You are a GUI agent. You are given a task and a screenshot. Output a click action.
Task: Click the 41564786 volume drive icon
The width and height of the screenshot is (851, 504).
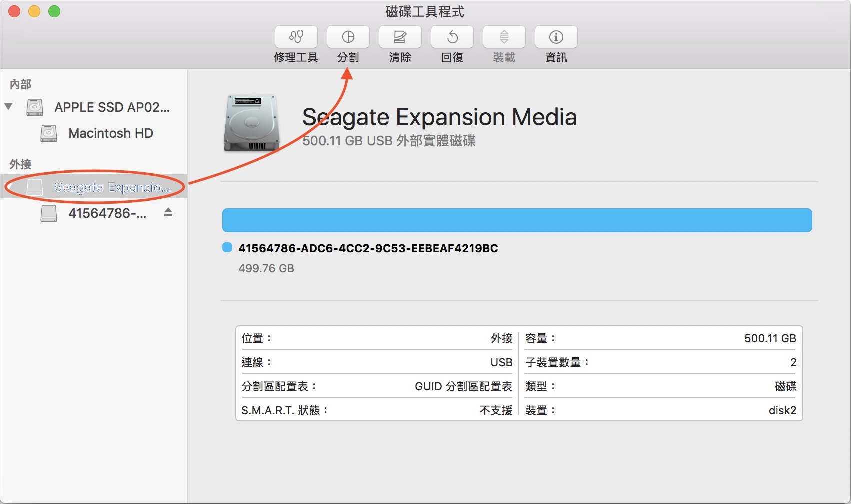pyautogui.click(x=49, y=213)
